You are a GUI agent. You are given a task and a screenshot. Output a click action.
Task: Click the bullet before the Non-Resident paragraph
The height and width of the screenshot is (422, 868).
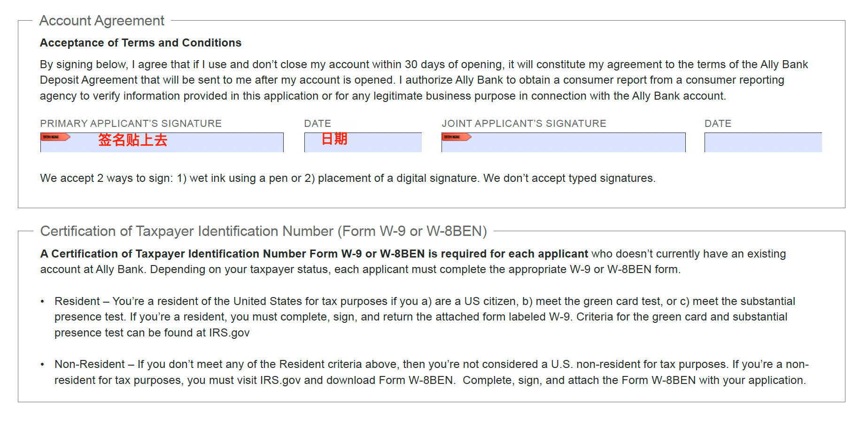[43, 365]
